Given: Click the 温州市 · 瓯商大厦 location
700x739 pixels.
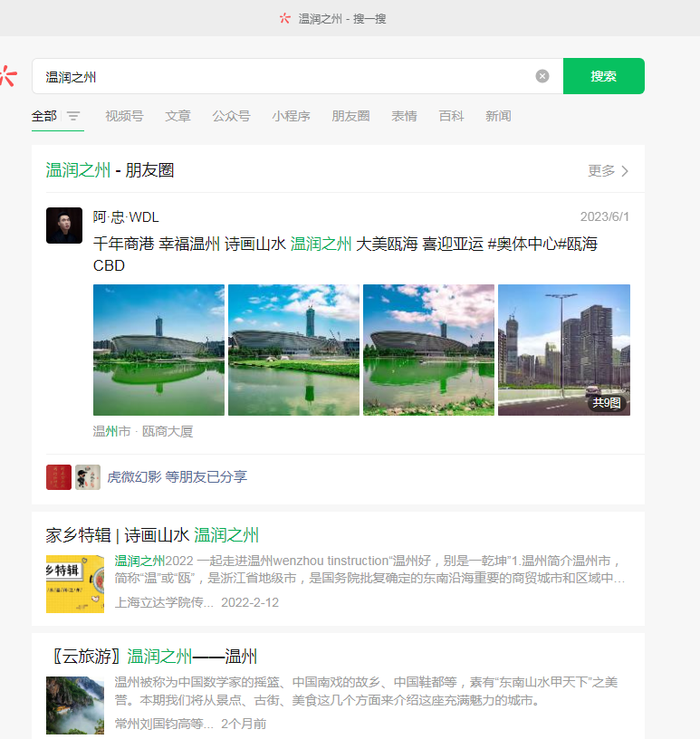Looking at the screenshot, I should (x=143, y=431).
